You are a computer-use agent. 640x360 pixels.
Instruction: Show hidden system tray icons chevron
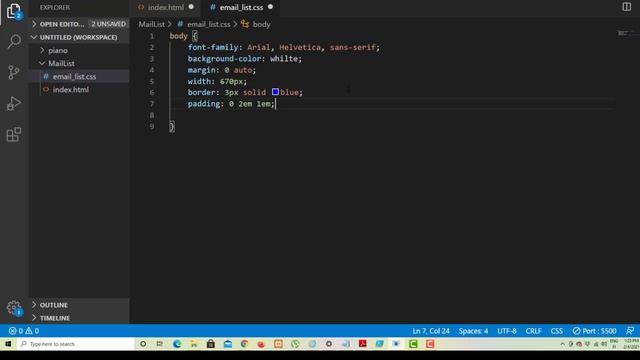click(x=562, y=344)
